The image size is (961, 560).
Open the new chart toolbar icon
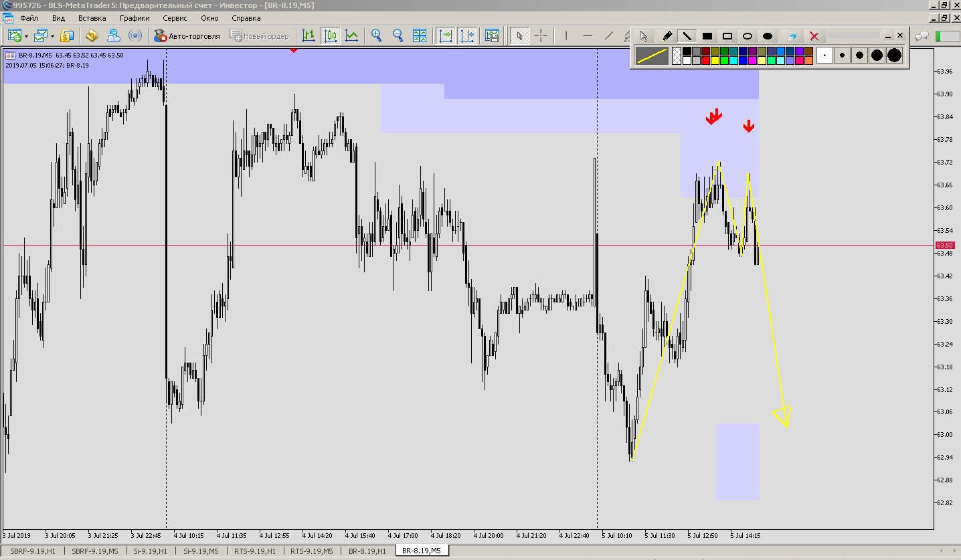[x=15, y=35]
